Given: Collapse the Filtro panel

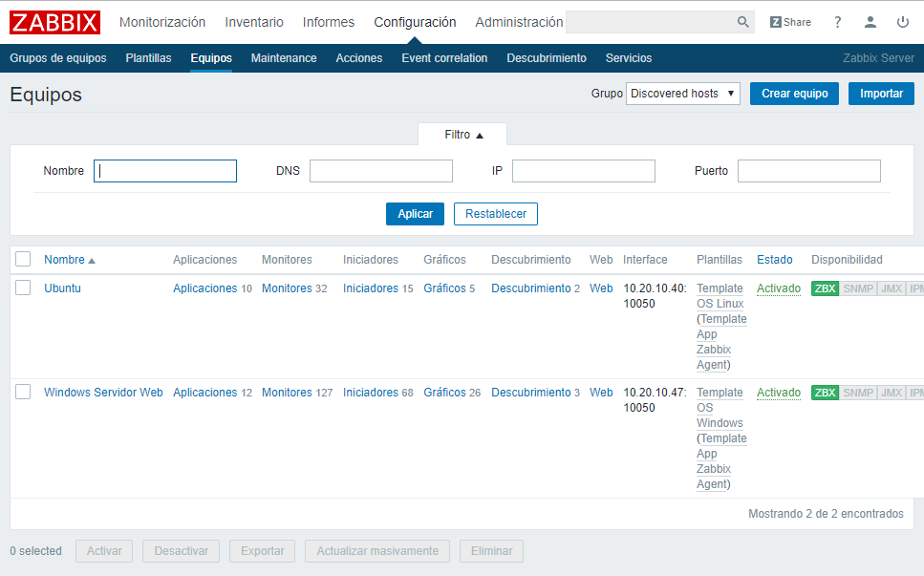Looking at the screenshot, I should pos(463,135).
